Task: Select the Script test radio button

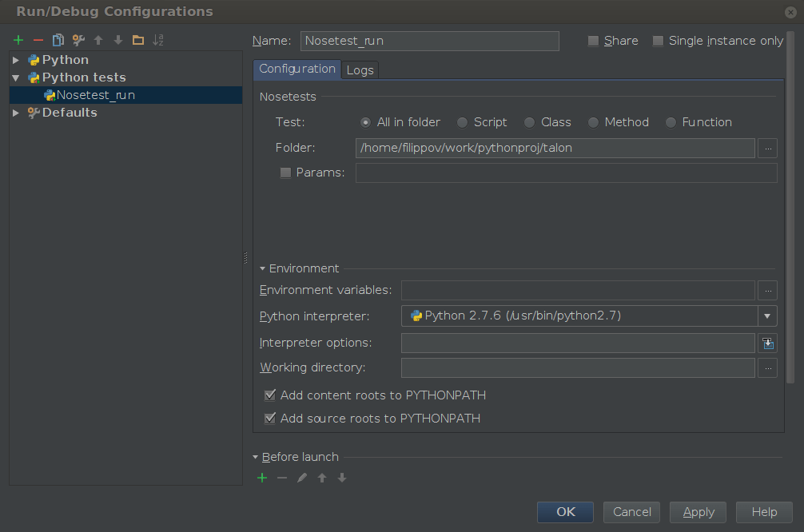Action: point(461,122)
